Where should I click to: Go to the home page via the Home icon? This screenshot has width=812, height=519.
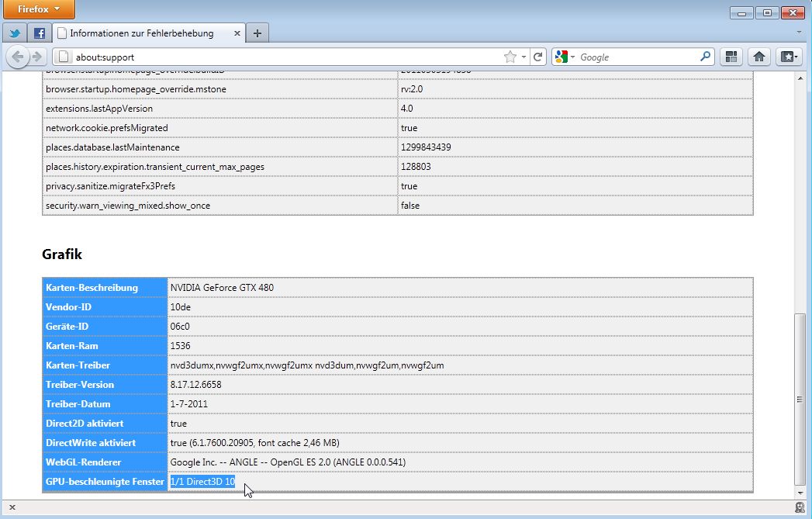tap(758, 57)
